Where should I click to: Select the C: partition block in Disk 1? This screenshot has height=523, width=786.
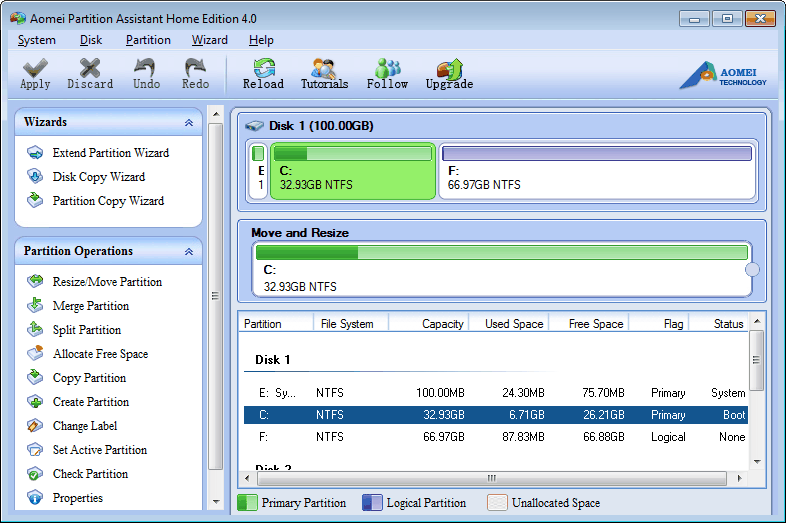coord(353,171)
